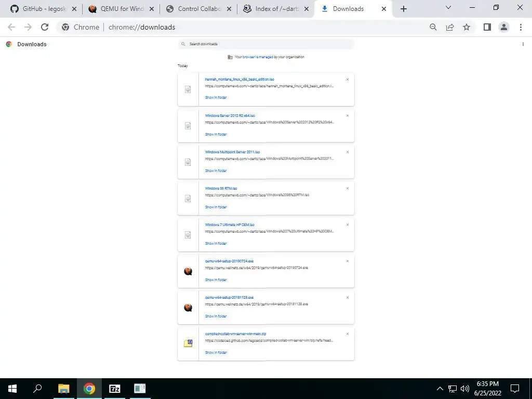Viewport: 532px width, 399px height.
Task: Open the downloads page more actions menu
Action: (523, 44)
